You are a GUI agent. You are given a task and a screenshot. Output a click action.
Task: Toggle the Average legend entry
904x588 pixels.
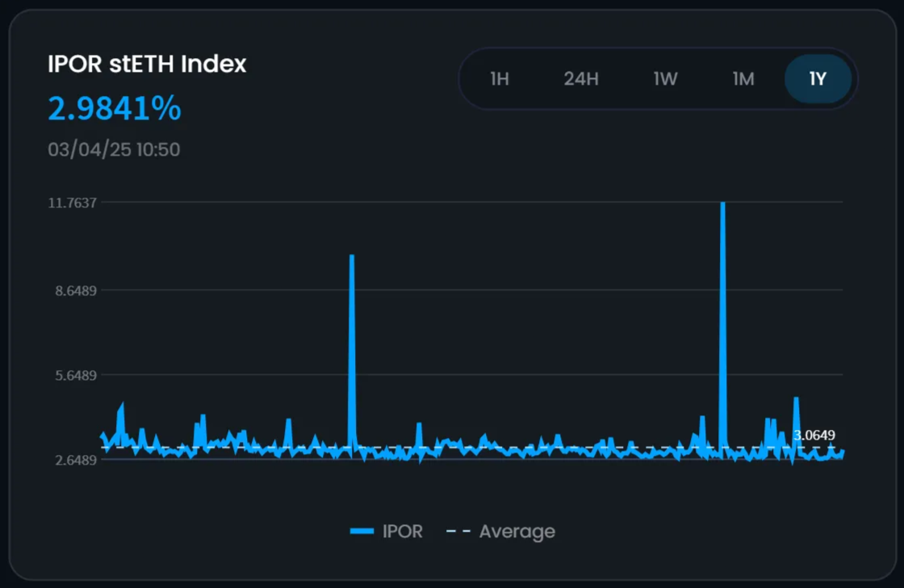(500, 531)
